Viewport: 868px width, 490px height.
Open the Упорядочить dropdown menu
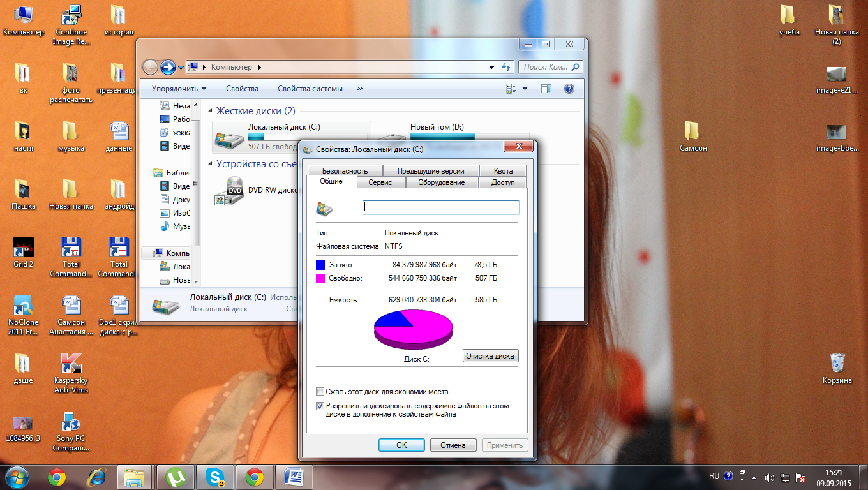[x=179, y=89]
